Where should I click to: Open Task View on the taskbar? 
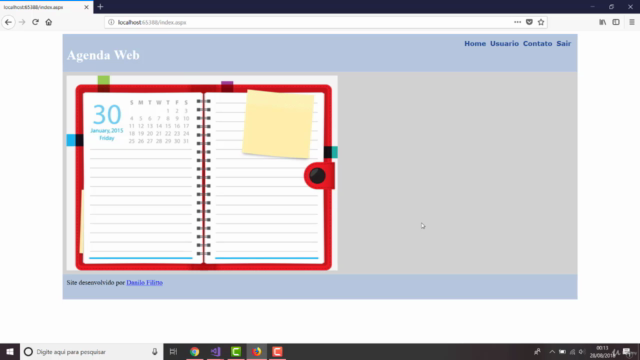point(173,351)
